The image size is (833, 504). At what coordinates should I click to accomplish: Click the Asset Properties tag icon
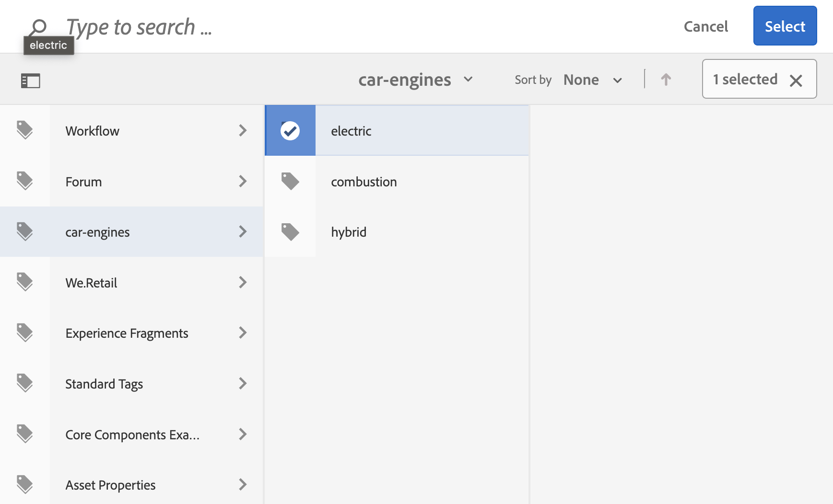pos(25,484)
